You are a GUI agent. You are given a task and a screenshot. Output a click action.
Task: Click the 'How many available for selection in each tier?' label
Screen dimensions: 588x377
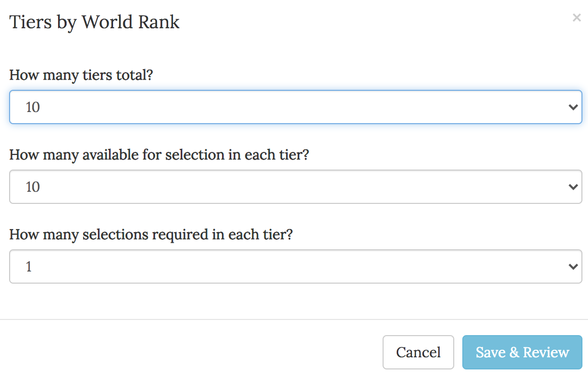coord(159,154)
